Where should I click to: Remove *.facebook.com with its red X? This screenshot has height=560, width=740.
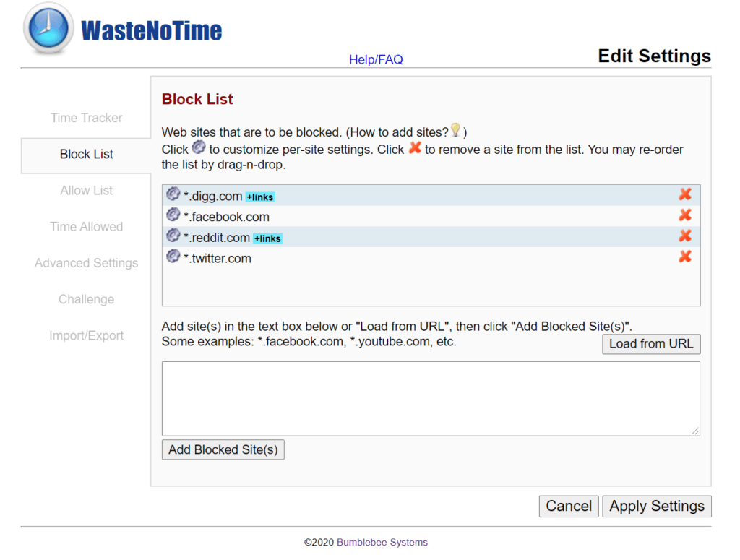tap(685, 215)
